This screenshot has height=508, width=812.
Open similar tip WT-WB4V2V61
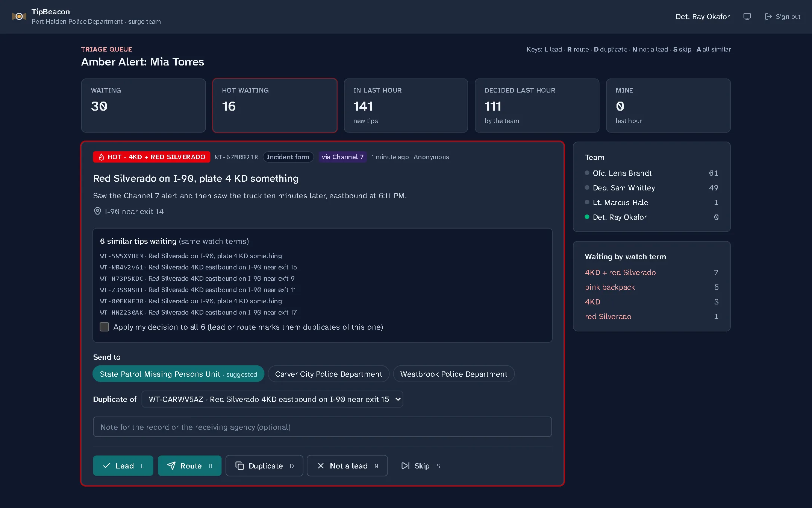coord(198,267)
